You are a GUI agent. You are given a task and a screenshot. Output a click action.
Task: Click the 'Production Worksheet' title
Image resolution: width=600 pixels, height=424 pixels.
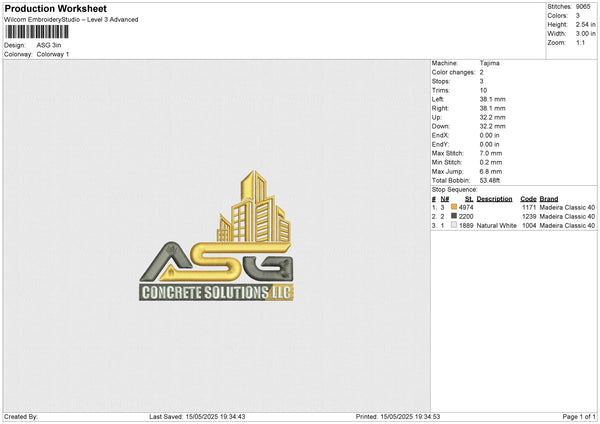55,8
